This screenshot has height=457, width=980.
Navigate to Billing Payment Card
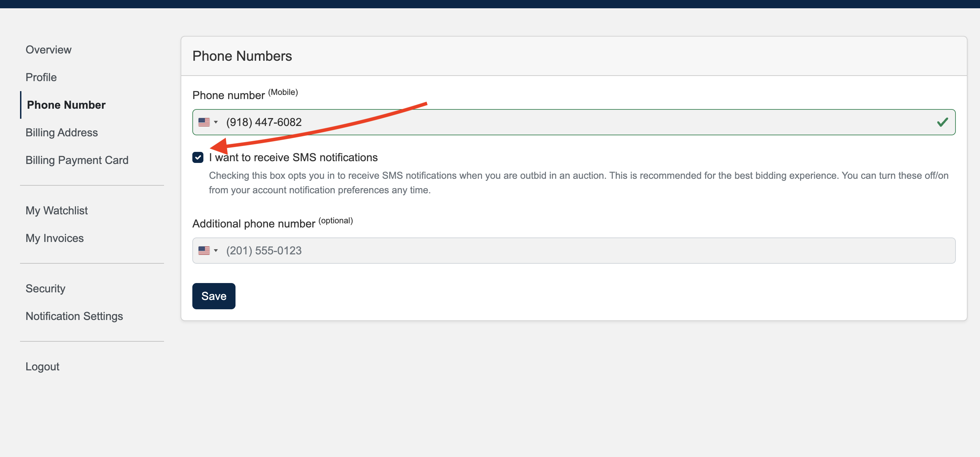point(77,160)
